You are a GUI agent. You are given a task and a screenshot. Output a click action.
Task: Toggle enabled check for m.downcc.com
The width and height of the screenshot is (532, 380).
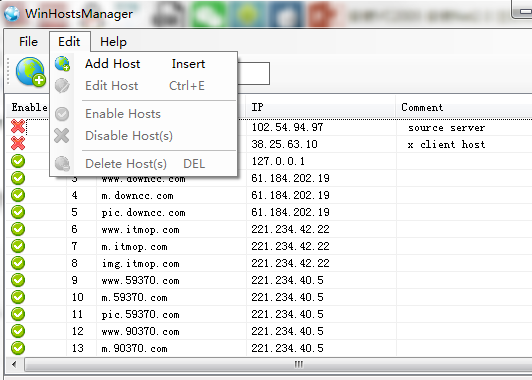tap(18, 195)
